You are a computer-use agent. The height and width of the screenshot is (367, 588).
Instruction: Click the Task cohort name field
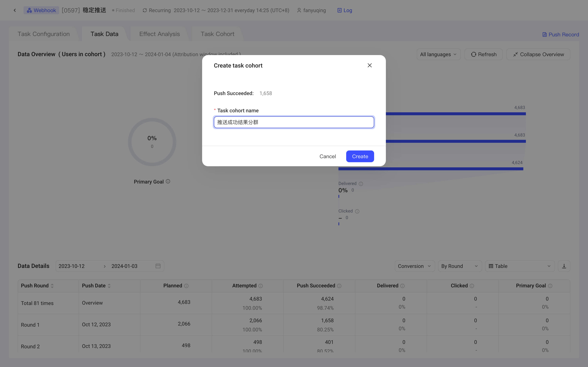tap(294, 122)
